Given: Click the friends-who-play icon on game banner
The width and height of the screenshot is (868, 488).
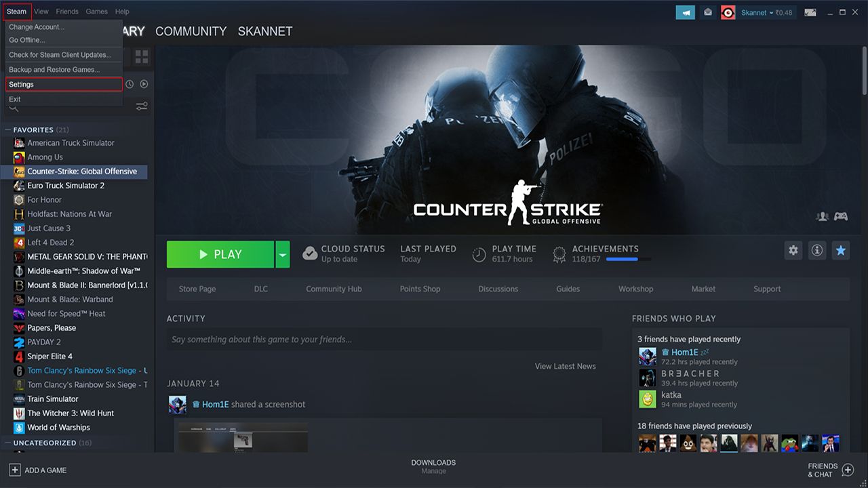Looking at the screenshot, I should click(822, 216).
